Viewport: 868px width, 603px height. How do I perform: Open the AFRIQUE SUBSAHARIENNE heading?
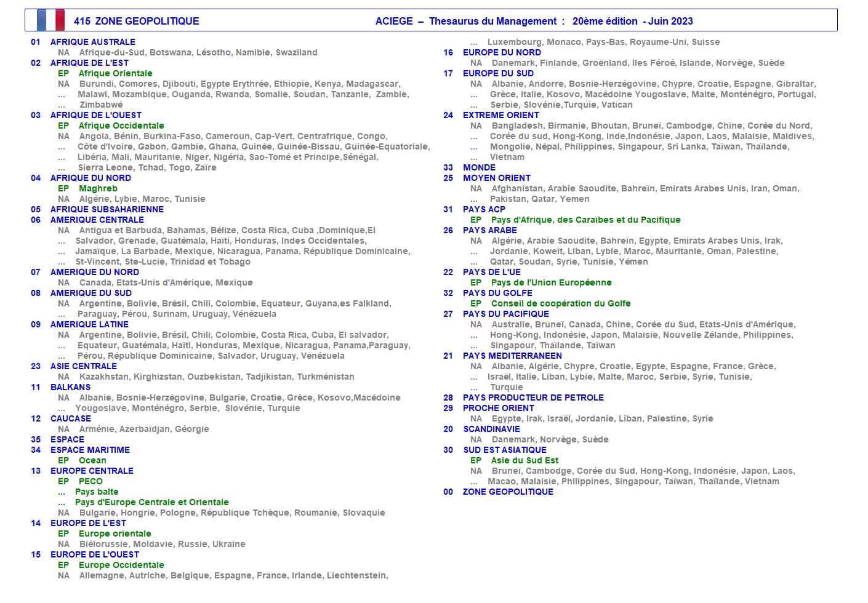pyautogui.click(x=106, y=209)
